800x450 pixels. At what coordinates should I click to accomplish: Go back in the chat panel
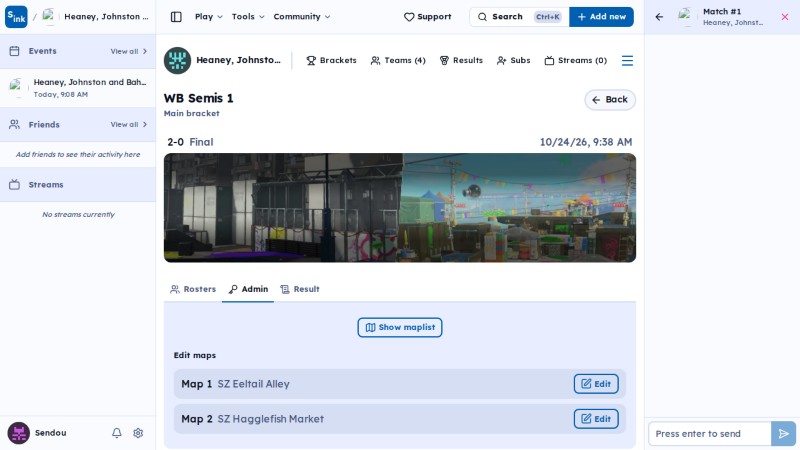659,17
